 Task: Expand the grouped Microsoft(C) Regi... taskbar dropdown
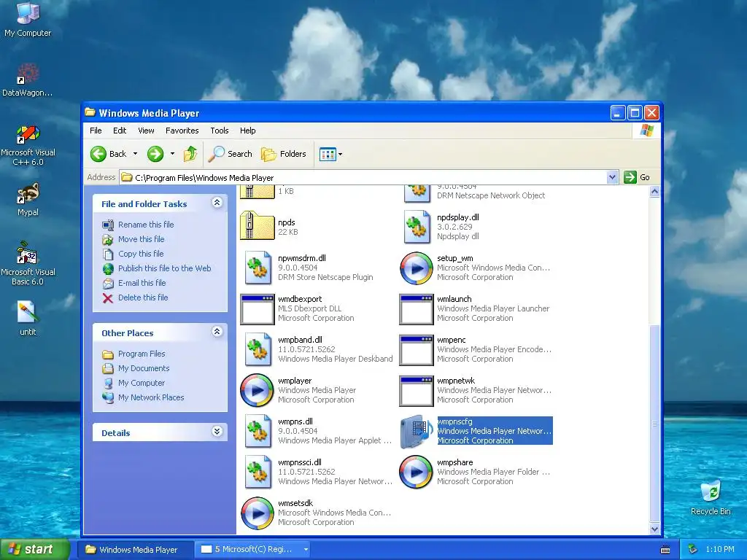pos(306,550)
